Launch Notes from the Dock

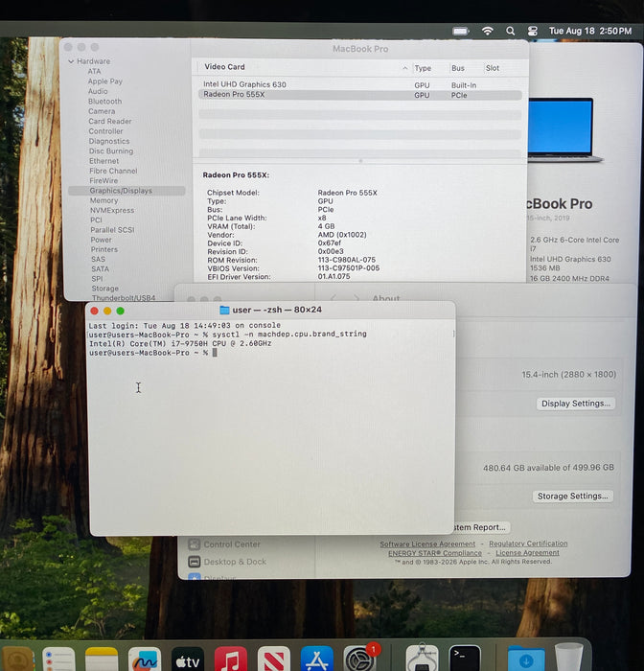pyautogui.click(x=102, y=659)
